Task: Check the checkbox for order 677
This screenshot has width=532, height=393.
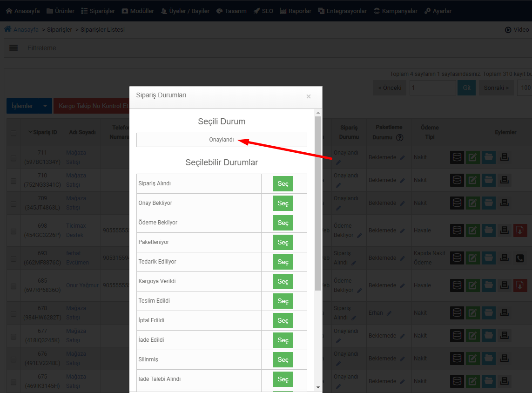Action: pyautogui.click(x=13, y=337)
